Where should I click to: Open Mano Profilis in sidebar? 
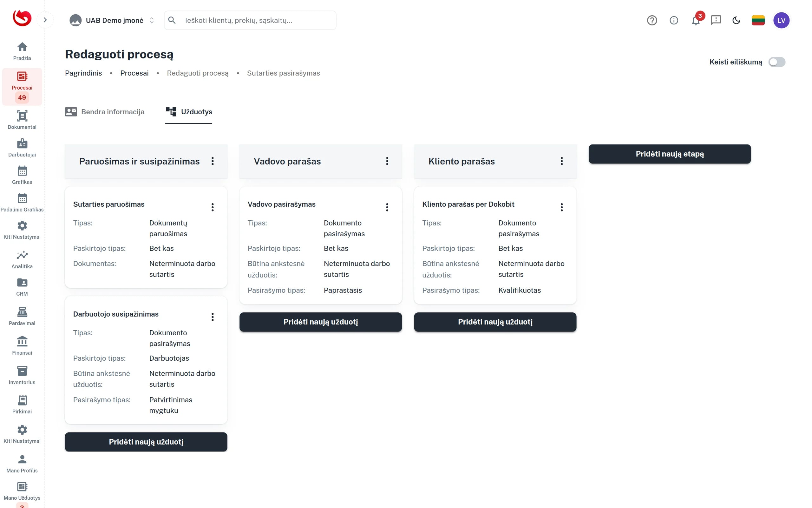coord(22,464)
